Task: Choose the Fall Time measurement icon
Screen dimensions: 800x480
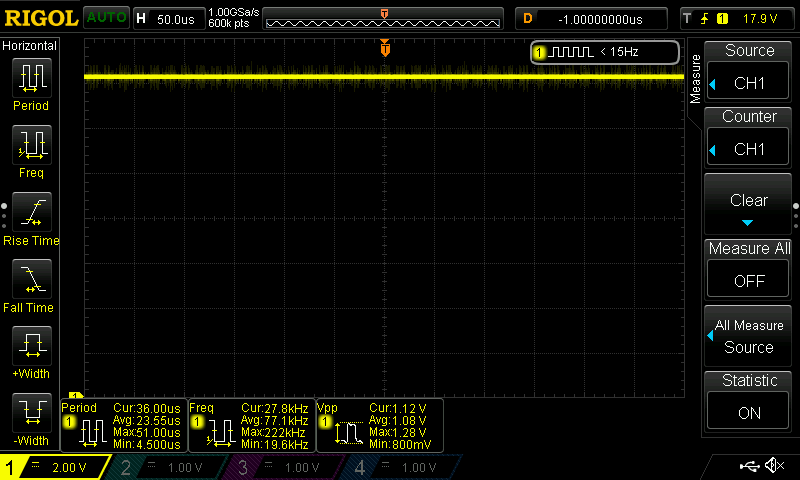Action: point(31,280)
